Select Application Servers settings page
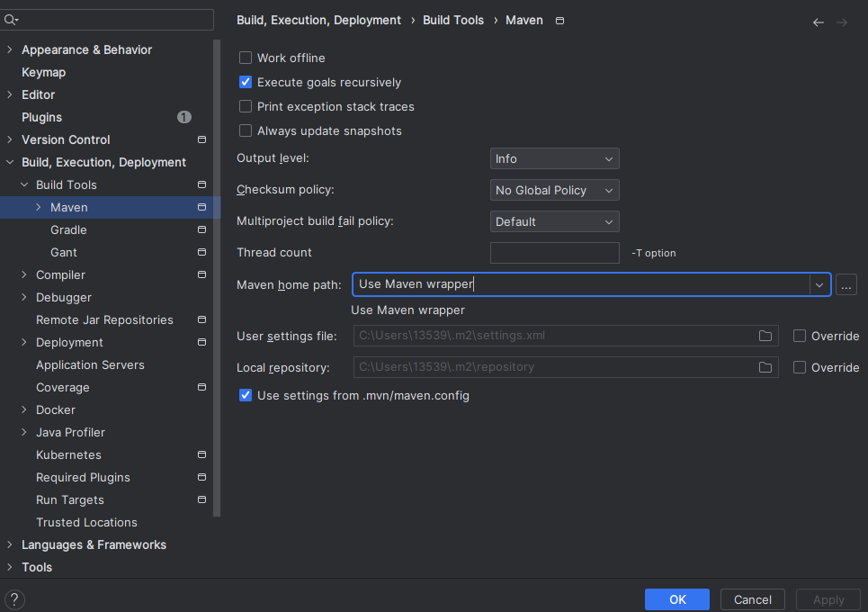Screen dimensions: 868x612 click(90, 364)
